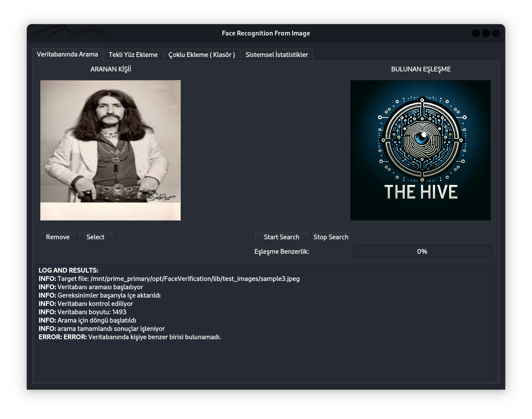Click the Face Recognition From Image window title
The height and width of the screenshot is (419, 532).
(266, 33)
